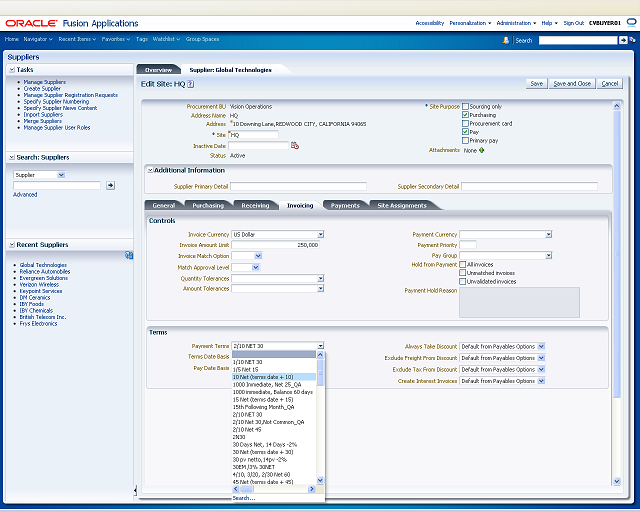Open the Amount Tolerances dropdown
640x512 pixels.
(321, 288)
